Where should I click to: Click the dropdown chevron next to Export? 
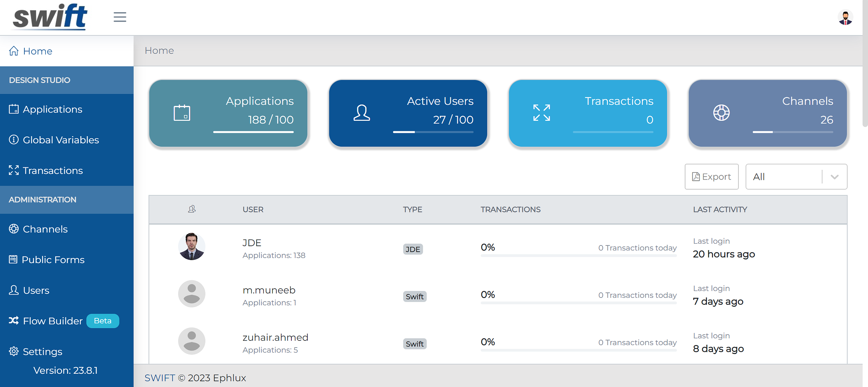(835, 177)
